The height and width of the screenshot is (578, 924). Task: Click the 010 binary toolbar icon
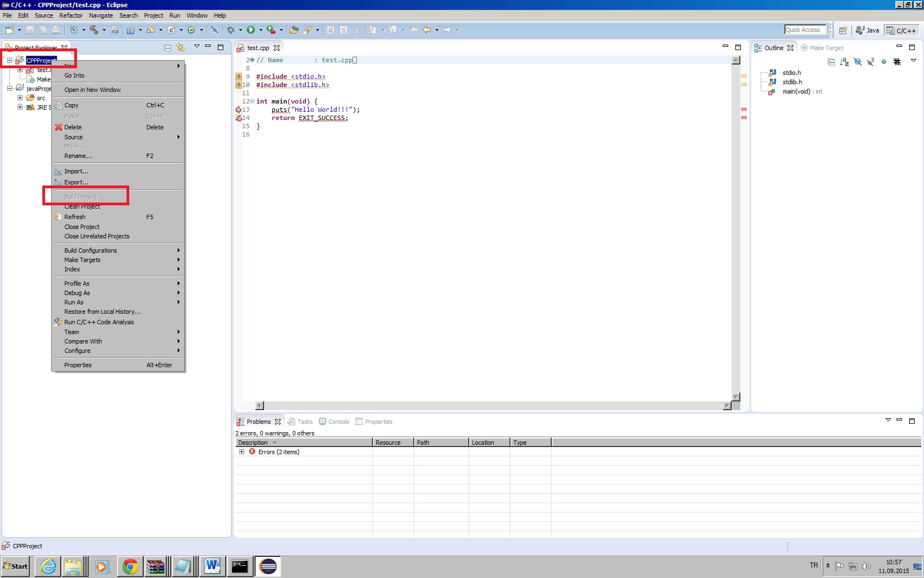pyautogui.click(x=114, y=30)
